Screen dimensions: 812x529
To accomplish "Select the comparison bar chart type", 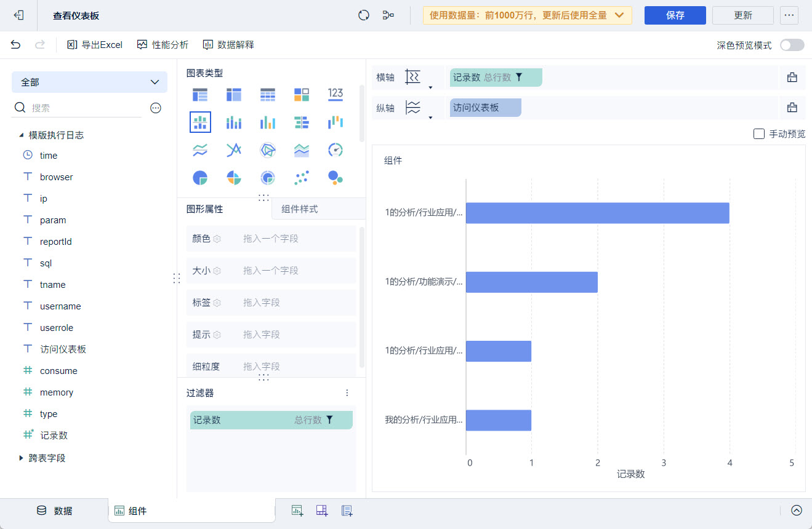I will [x=302, y=122].
